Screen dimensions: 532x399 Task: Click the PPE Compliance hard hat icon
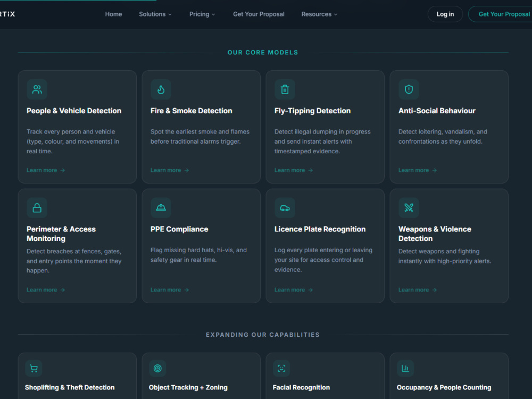tap(161, 207)
